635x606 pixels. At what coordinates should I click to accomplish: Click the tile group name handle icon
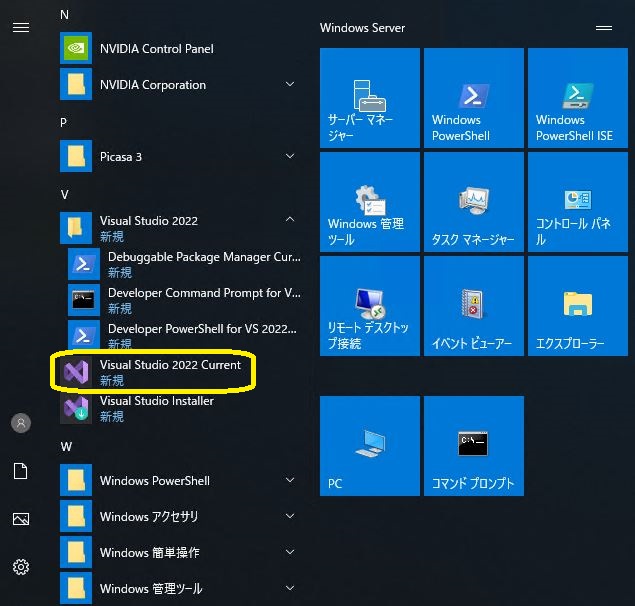click(604, 28)
